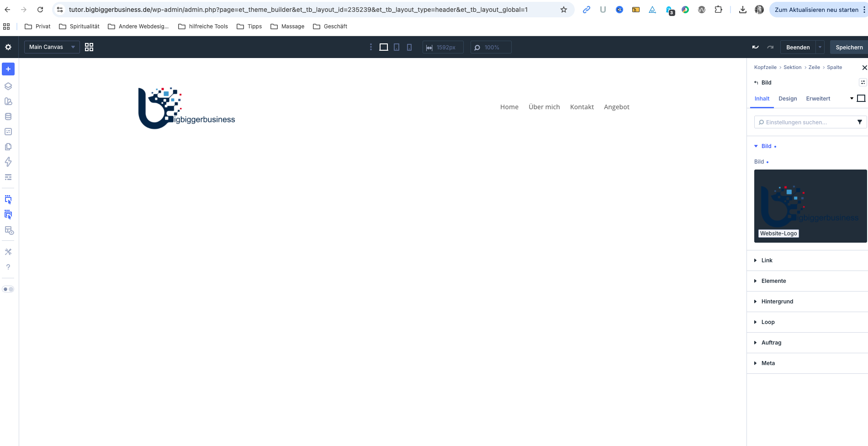The width and height of the screenshot is (868, 446).
Task: Click the browser back arrow
Action: click(x=7, y=10)
